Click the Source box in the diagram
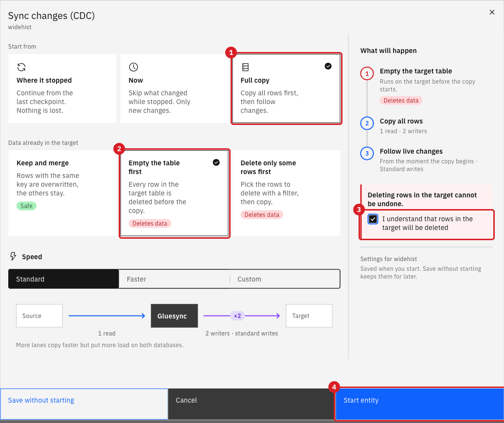The width and height of the screenshot is (504, 423). point(39,316)
